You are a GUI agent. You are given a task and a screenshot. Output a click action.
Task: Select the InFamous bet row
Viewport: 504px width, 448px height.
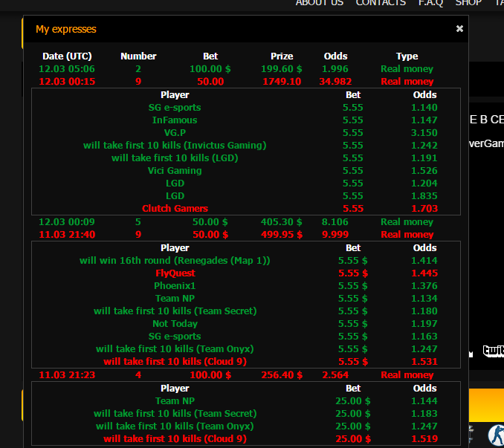245,120
